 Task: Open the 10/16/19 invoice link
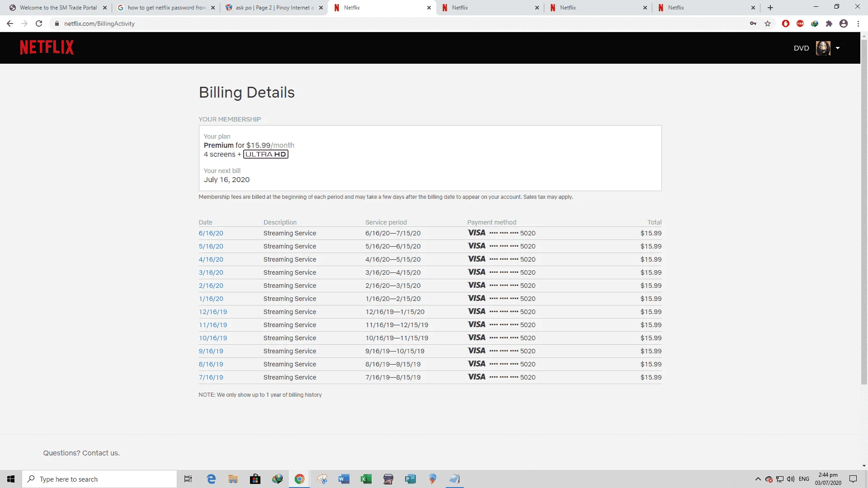tap(213, 338)
